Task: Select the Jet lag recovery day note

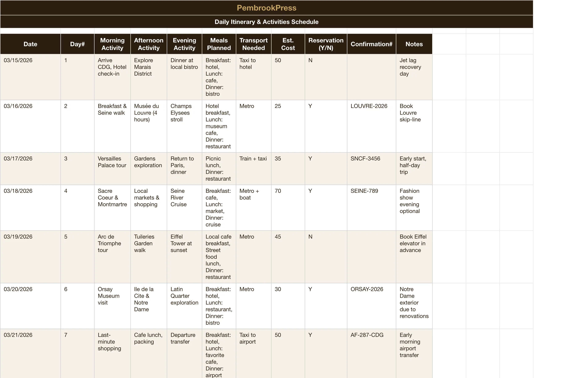Action: tap(414, 77)
